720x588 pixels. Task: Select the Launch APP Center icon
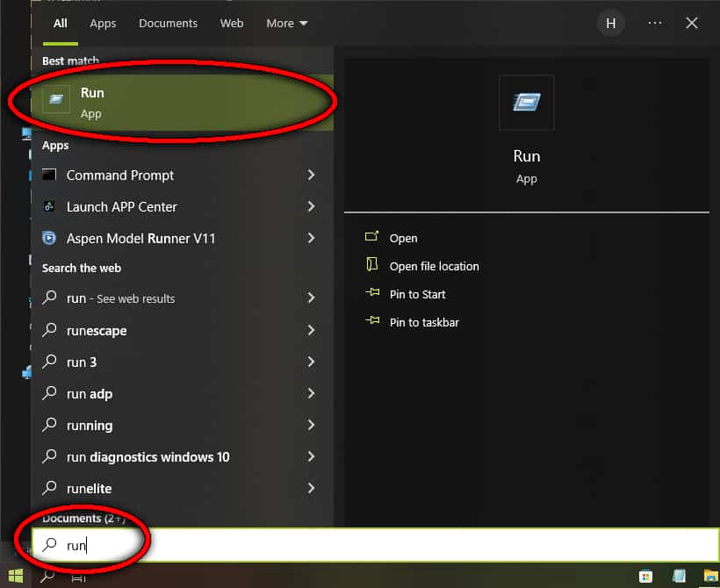pos(49,206)
